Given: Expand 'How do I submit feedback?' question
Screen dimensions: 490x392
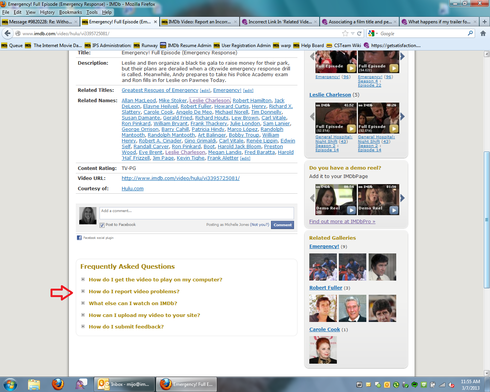Looking at the screenshot, I should (126, 327).
